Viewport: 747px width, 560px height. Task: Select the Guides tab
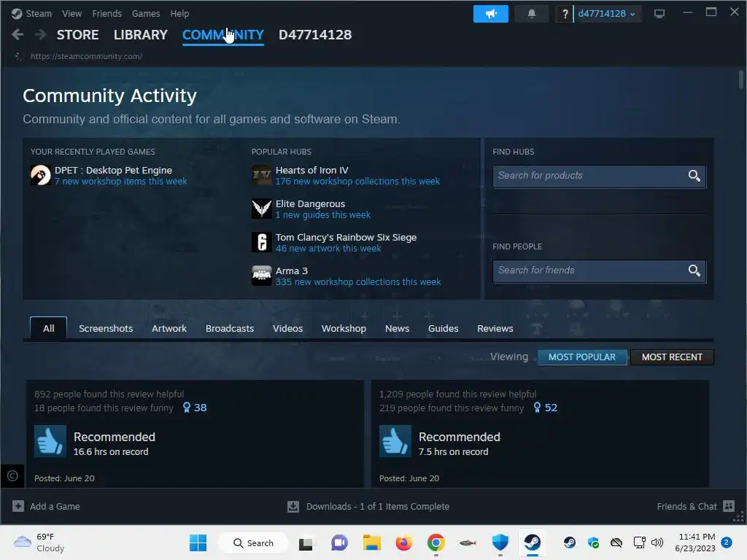point(443,329)
